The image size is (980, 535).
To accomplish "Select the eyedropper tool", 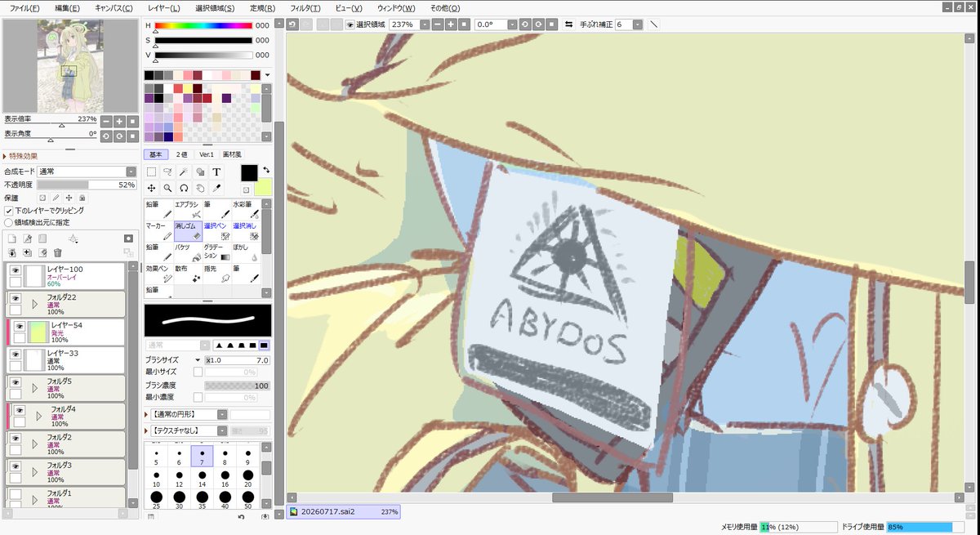I will pyautogui.click(x=216, y=187).
